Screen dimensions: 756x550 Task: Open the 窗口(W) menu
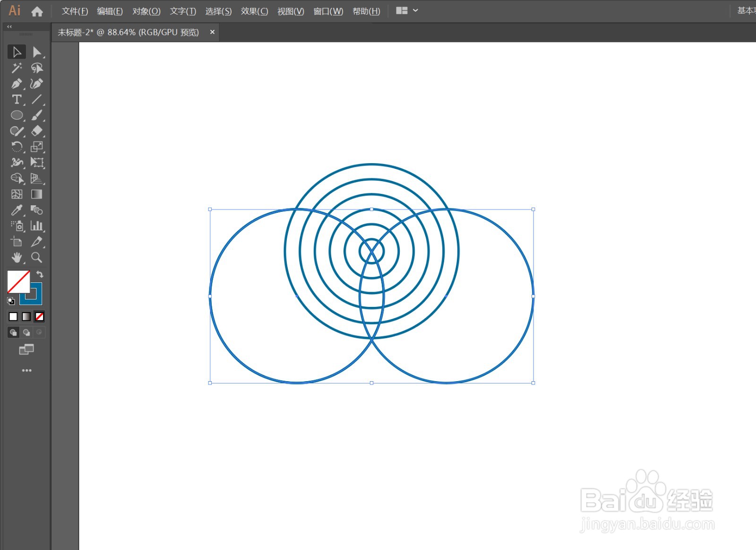click(328, 11)
